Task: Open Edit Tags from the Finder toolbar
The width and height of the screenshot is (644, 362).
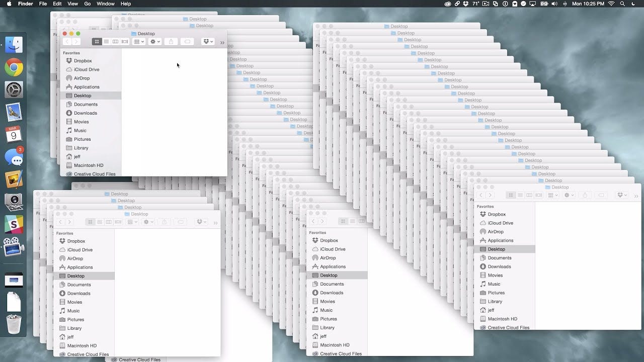Action: (x=186, y=41)
